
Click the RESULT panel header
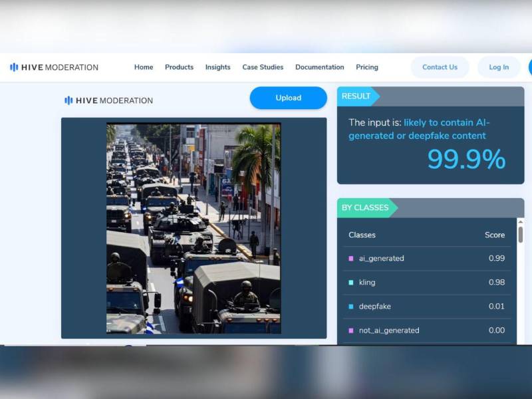click(x=356, y=96)
